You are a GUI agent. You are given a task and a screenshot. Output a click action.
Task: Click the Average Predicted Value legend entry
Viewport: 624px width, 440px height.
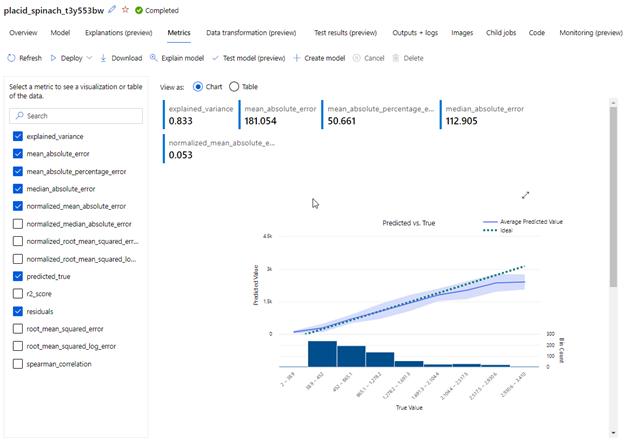click(x=524, y=221)
